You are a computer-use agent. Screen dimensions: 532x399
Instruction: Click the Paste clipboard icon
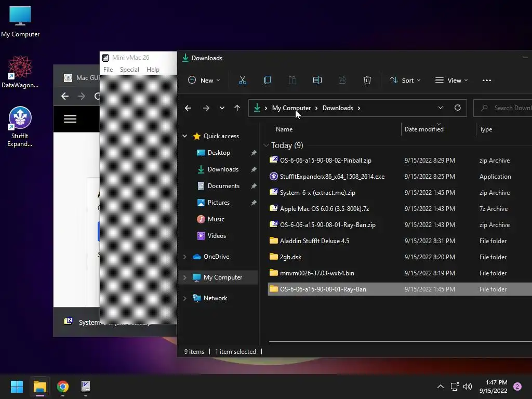click(x=292, y=81)
